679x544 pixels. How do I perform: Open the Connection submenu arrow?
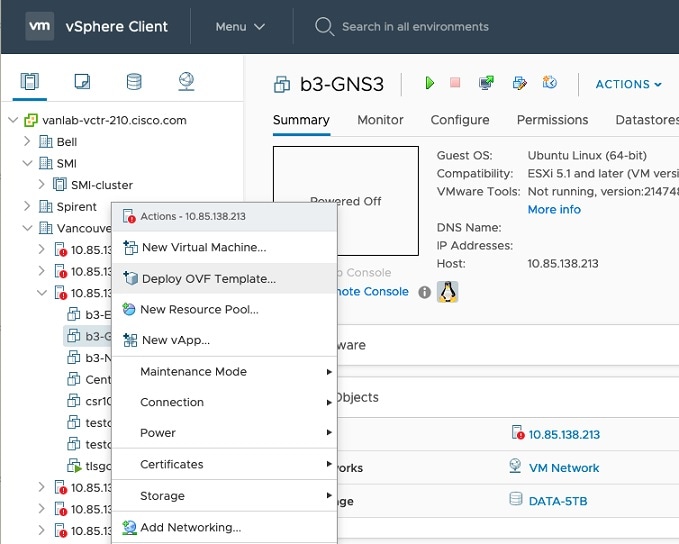click(x=329, y=402)
